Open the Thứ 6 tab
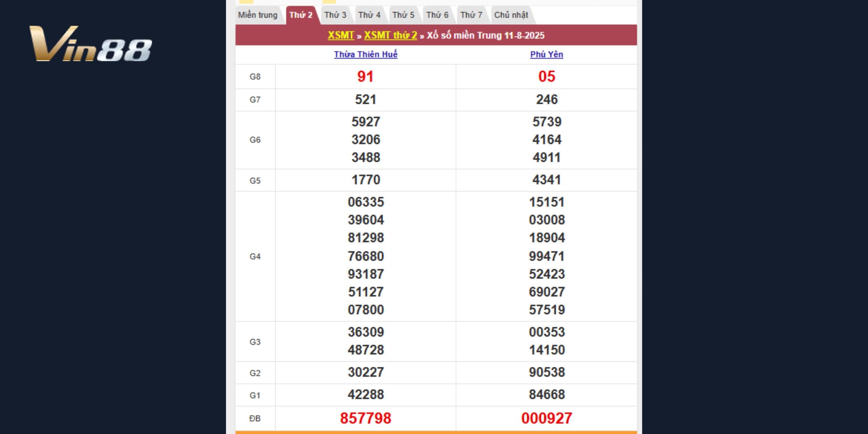The width and height of the screenshot is (868, 434). [437, 15]
